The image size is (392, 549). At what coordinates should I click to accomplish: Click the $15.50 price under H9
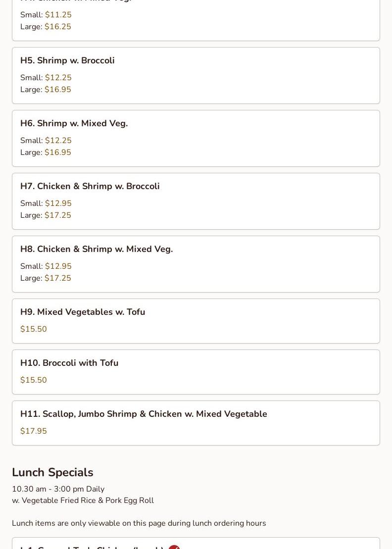(34, 329)
